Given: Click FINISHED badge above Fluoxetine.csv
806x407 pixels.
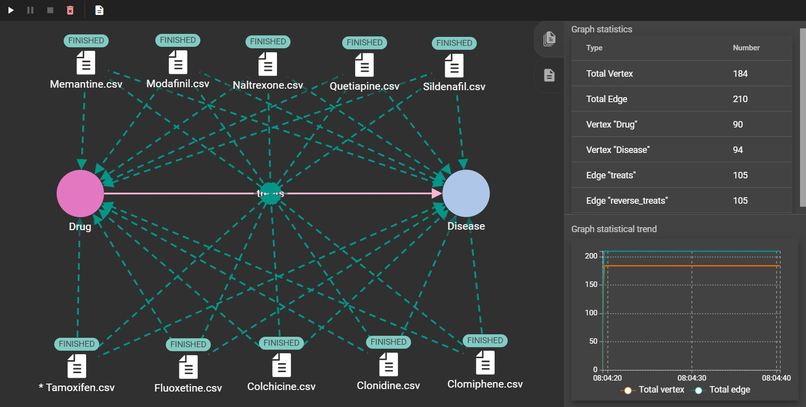Looking at the screenshot, I should [x=188, y=344].
